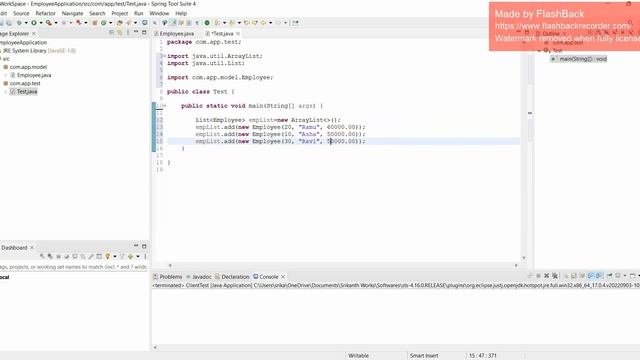Screen dimensions: 640x360
Task: Open the Dashboard view menu dots
Action: pyautogui.click(x=145, y=256)
